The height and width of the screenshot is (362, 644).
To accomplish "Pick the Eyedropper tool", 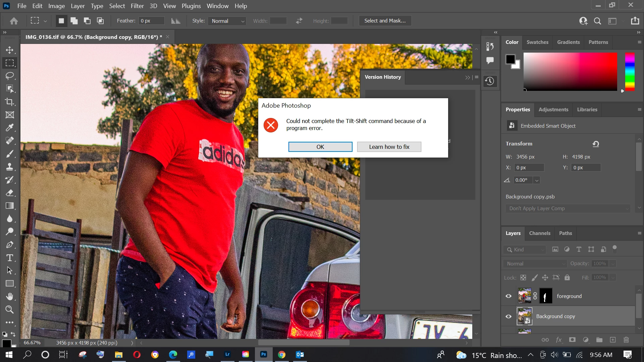I will pyautogui.click(x=9, y=128).
